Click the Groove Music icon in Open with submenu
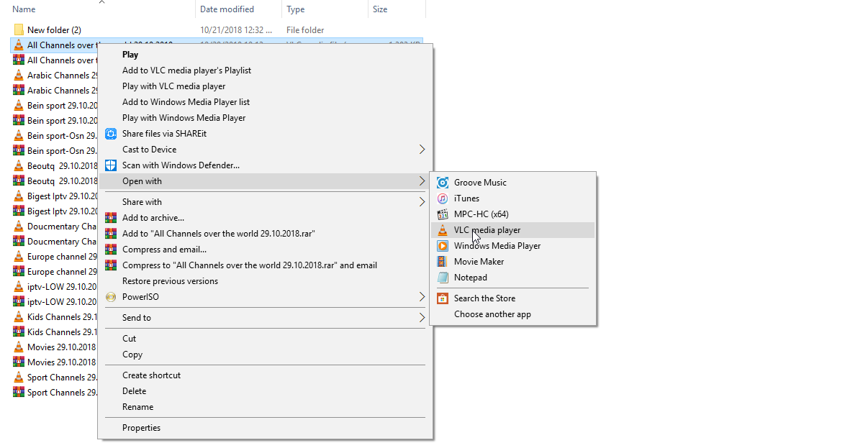Screen dimensions: 868x448 click(443, 183)
